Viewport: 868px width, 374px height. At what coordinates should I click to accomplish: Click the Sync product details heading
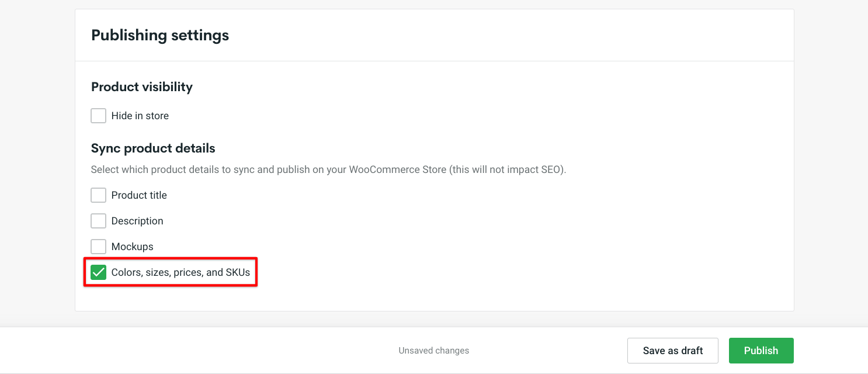pos(152,148)
